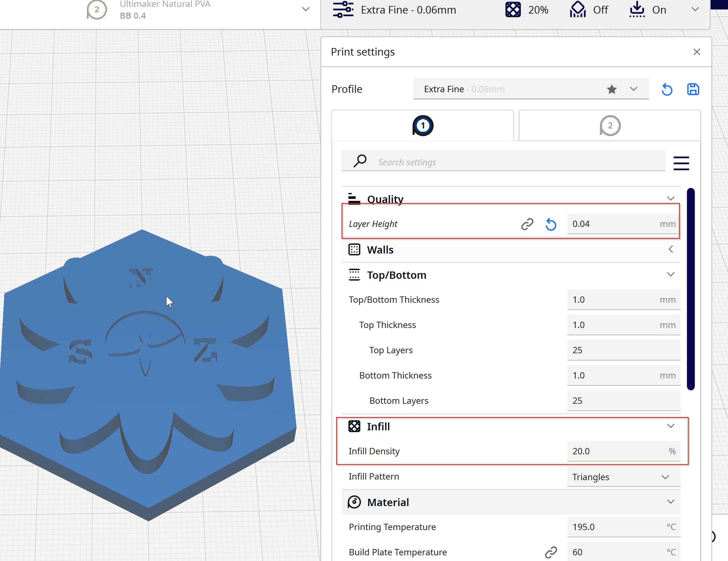Image resolution: width=728 pixels, height=561 pixels.
Task: Click the search icon in Print settings panel
Action: (x=361, y=161)
